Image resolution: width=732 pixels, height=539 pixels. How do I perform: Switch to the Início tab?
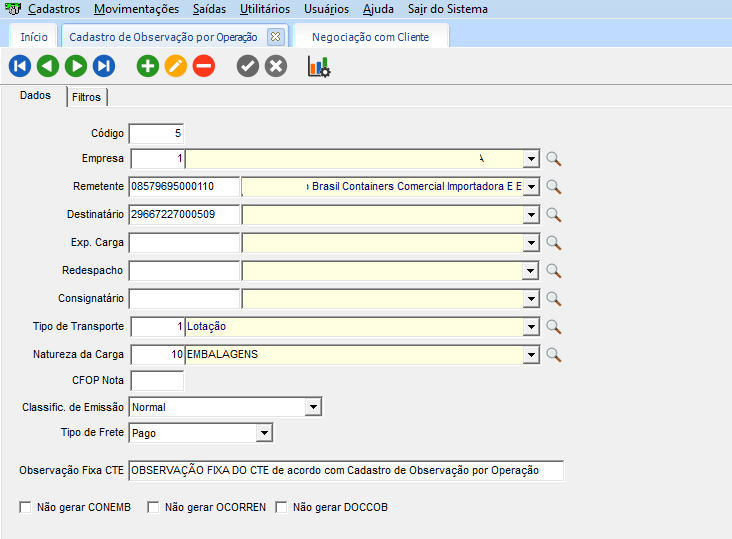pos(34,37)
